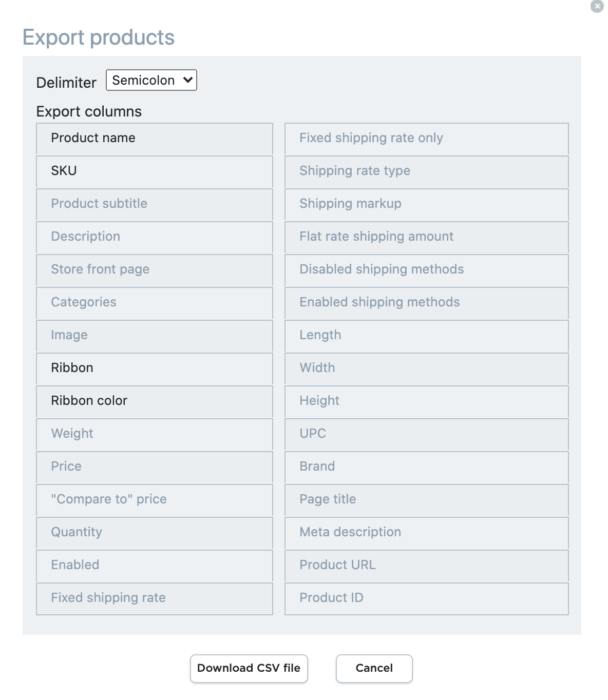Select the Description column
Screen dimensions: 608x700
coord(154,237)
